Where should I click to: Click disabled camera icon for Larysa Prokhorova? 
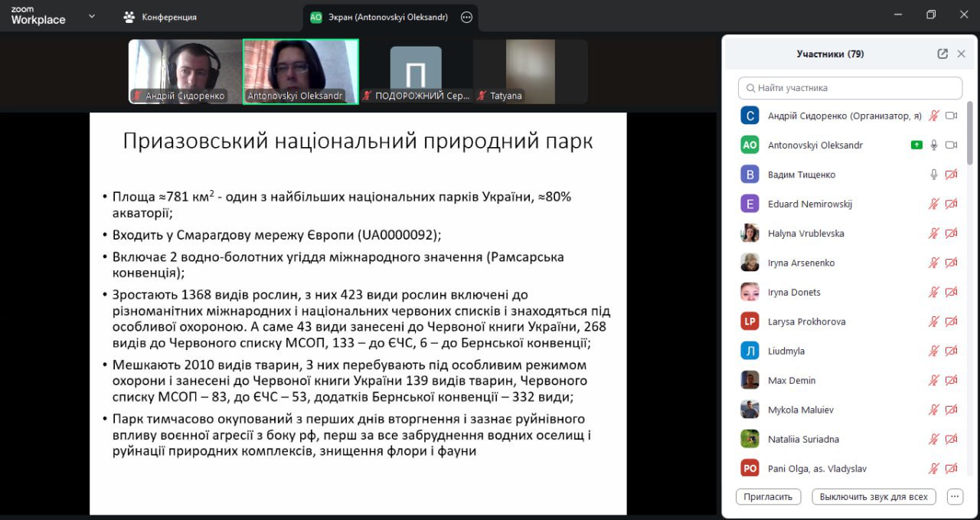(952, 322)
